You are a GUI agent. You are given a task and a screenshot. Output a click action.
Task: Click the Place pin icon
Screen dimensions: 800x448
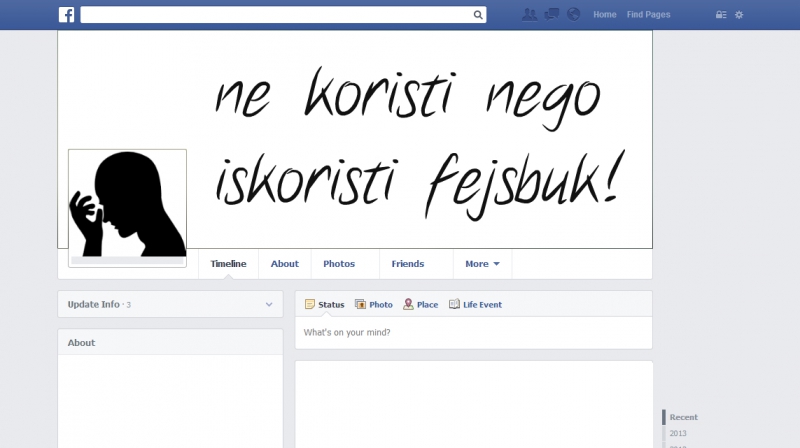pyautogui.click(x=408, y=304)
